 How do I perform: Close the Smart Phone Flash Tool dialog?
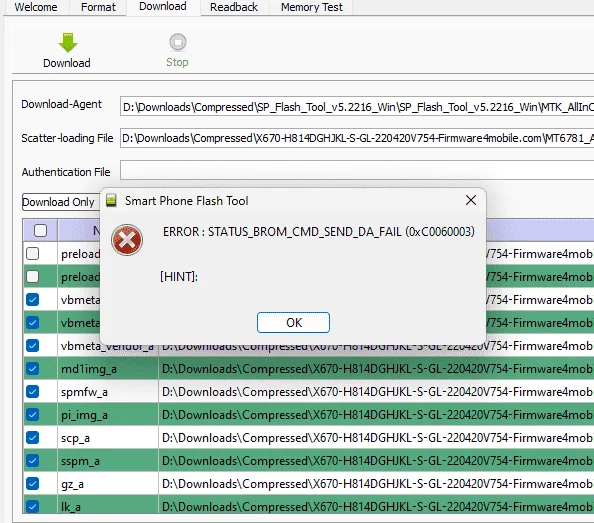(471, 200)
